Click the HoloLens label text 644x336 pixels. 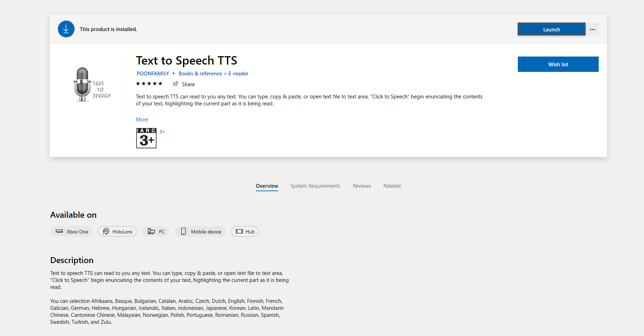click(122, 232)
